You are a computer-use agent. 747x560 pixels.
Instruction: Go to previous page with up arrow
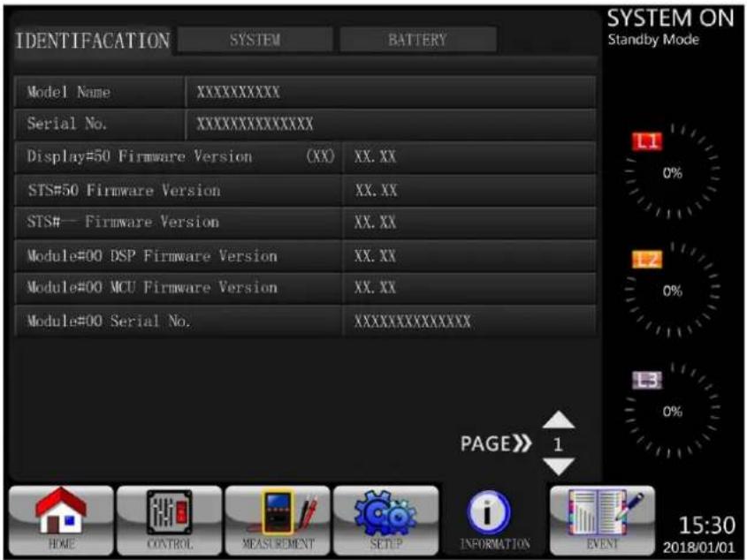point(559,420)
